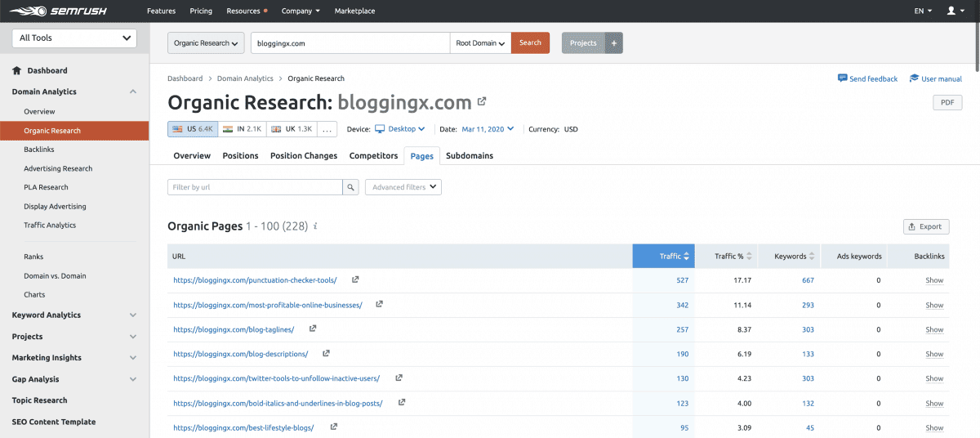Open the Advanced filters dropdown
Viewport: 980px width, 438px height.
click(403, 187)
